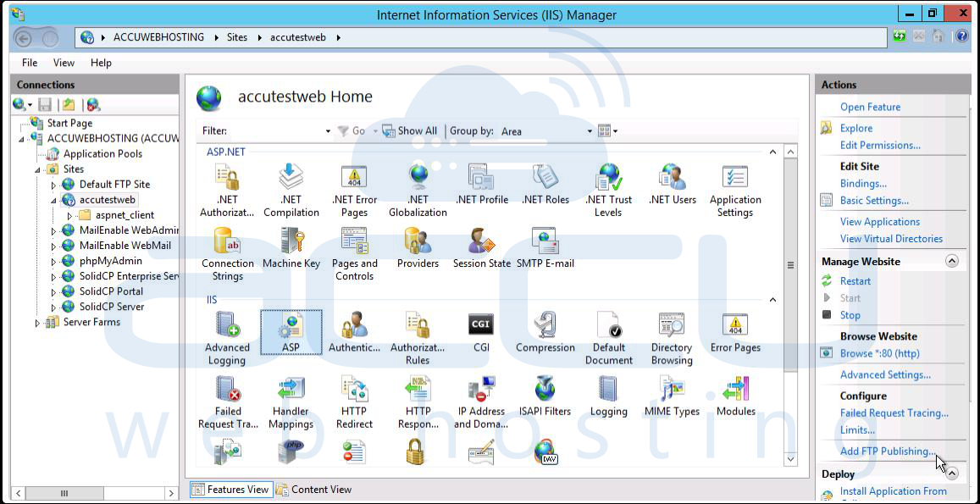Click Restart under Manage Website
Image resolution: width=980 pixels, height=504 pixels.
[x=855, y=281]
